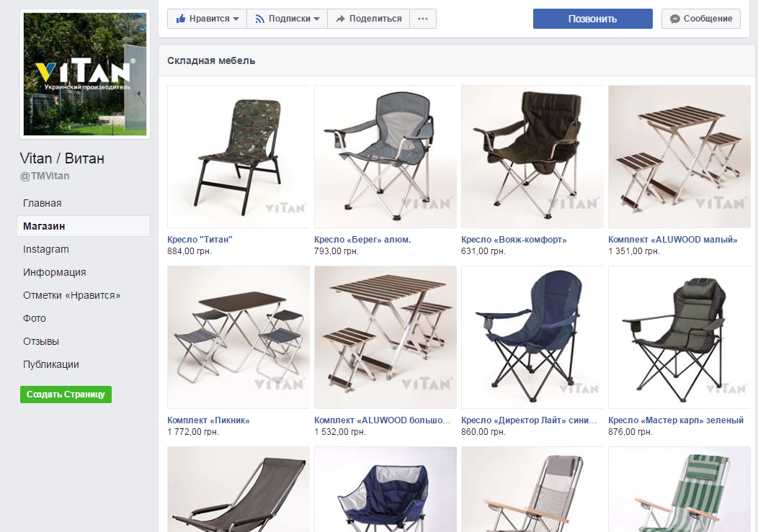Switch to the Instagram sidebar tab
This screenshot has width=758, height=532.
point(46,249)
